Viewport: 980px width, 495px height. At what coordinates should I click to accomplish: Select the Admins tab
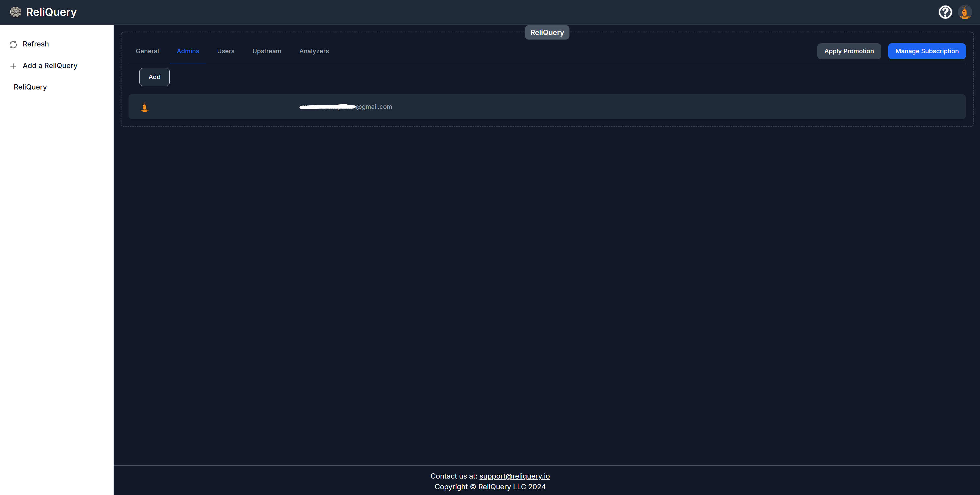tap(188, 51)
